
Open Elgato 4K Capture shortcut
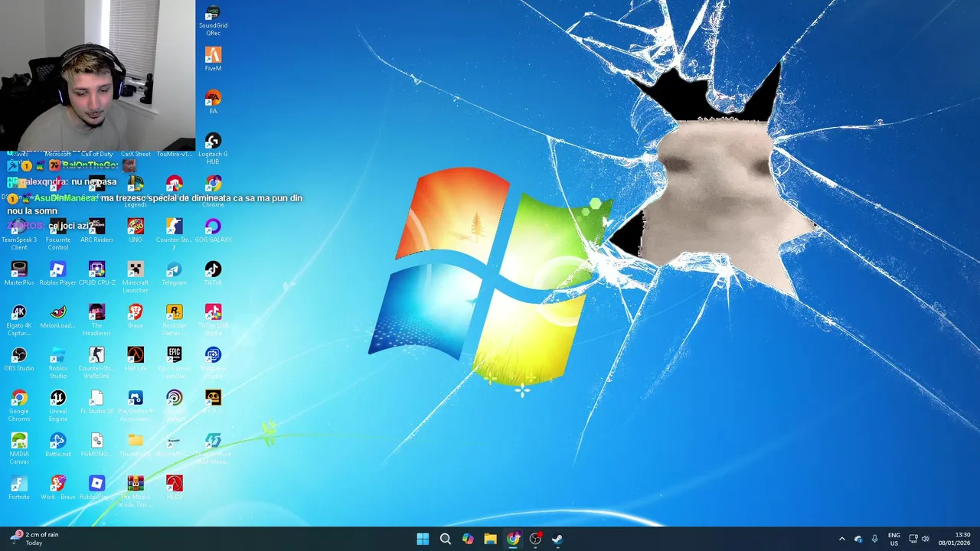pos(19,319)
